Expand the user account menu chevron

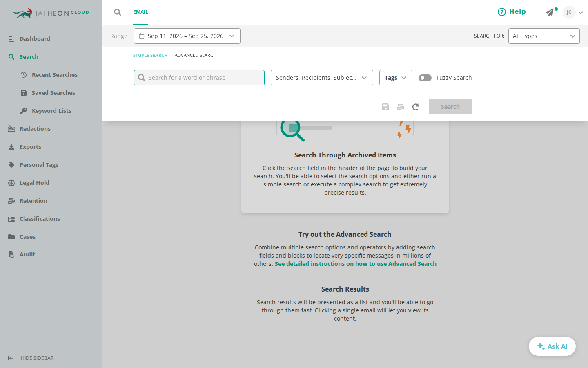tap(581, 13)
